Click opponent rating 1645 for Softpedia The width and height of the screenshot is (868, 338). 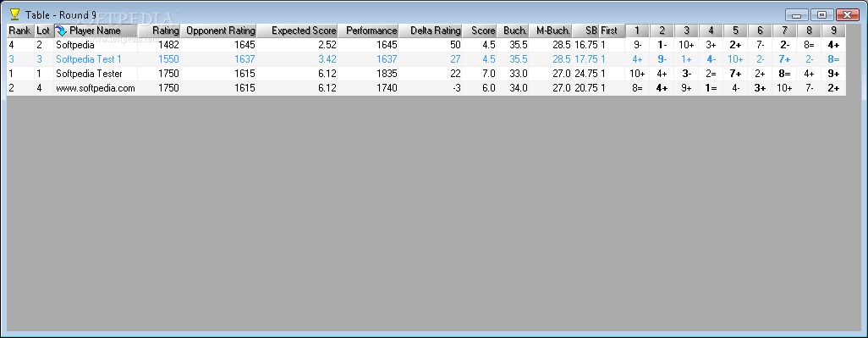coord(244,46)
